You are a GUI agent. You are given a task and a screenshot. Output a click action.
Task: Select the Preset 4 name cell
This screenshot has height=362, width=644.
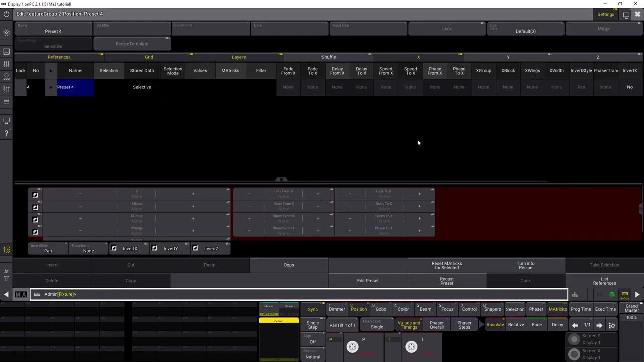click(75, 87)
